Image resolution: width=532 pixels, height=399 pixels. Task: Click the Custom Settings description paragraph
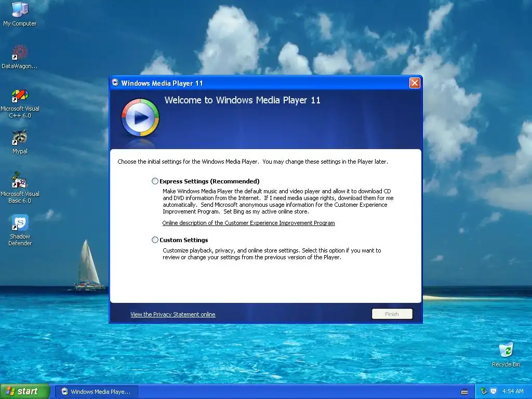click(272, 254)
